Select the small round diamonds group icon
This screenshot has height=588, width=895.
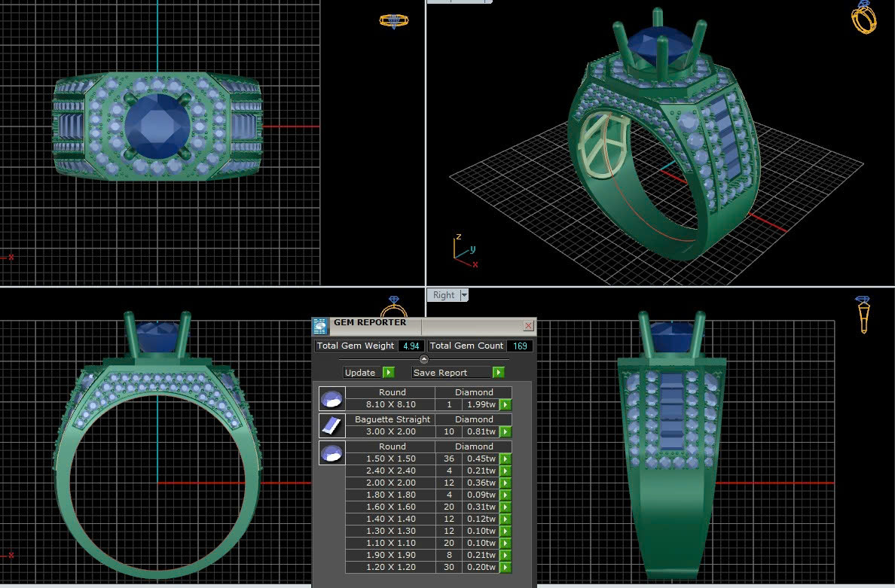pos(331,452)
